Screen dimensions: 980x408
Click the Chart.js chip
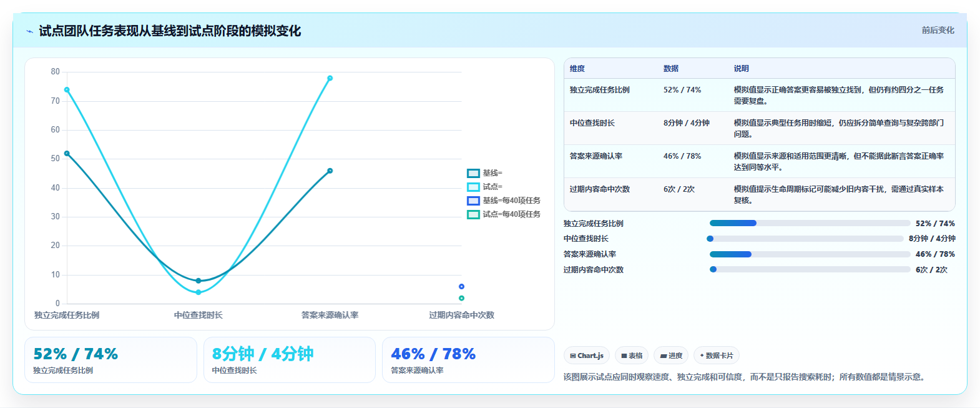(x=587, y=356)
